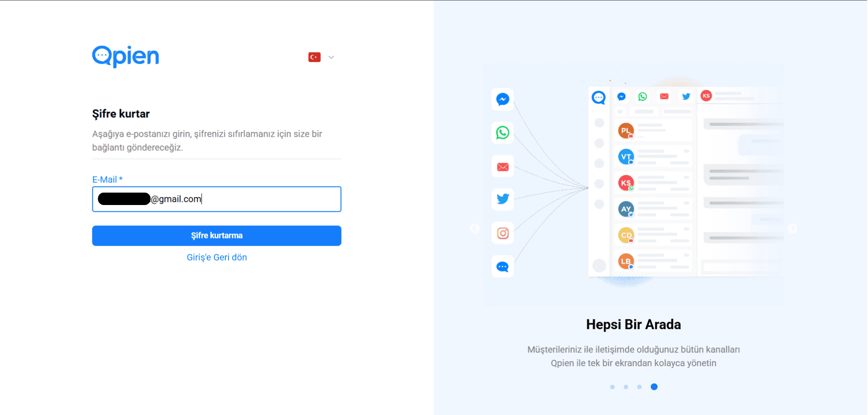Viewport: 868px width, 415px height.
Task: Click the E-Mail * field label
Action: click(x=108, y=180)
